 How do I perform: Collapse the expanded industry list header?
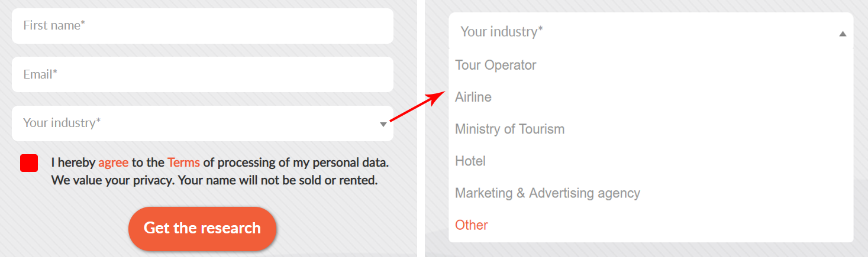click(x=645, y=32)
